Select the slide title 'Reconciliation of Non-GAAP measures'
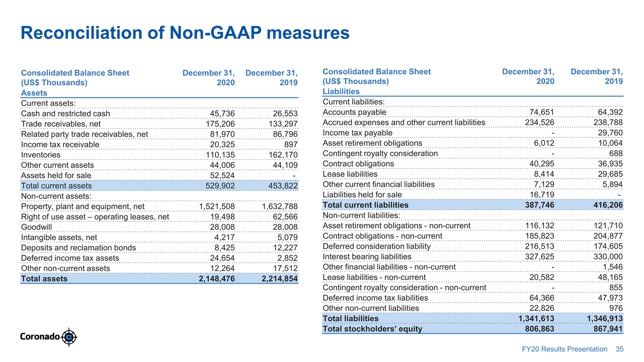The height and width of the screenshot is (362, 644). coord(185,33)
